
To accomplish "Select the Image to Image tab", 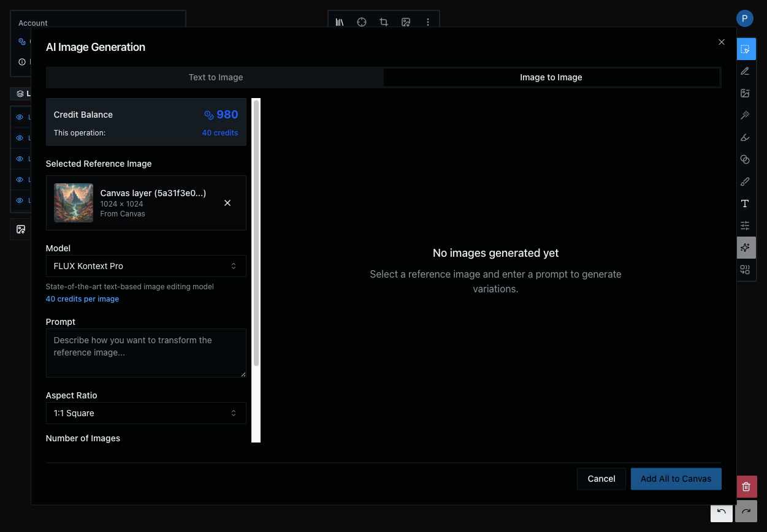I will pyautogui.click(x=551, y=77).
